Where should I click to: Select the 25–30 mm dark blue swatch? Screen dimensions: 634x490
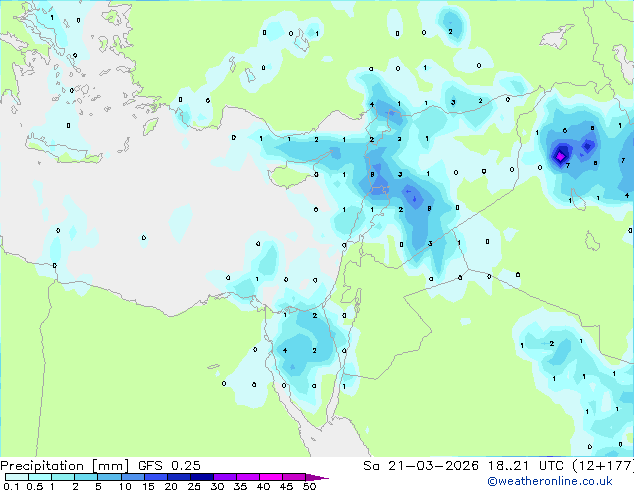click(202, 477)
